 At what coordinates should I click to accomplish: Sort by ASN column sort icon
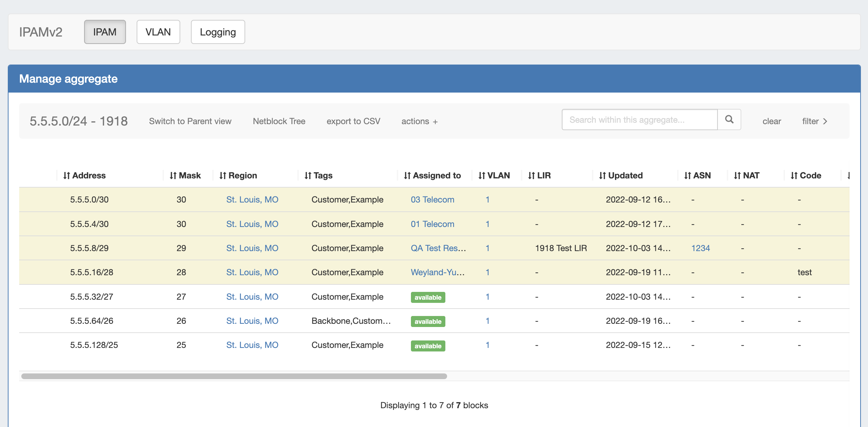coord(687,176)
